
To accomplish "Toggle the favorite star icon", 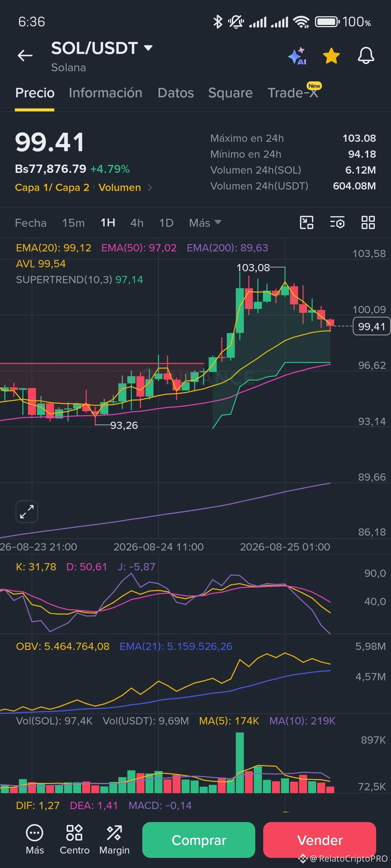I will click(331, 56).
